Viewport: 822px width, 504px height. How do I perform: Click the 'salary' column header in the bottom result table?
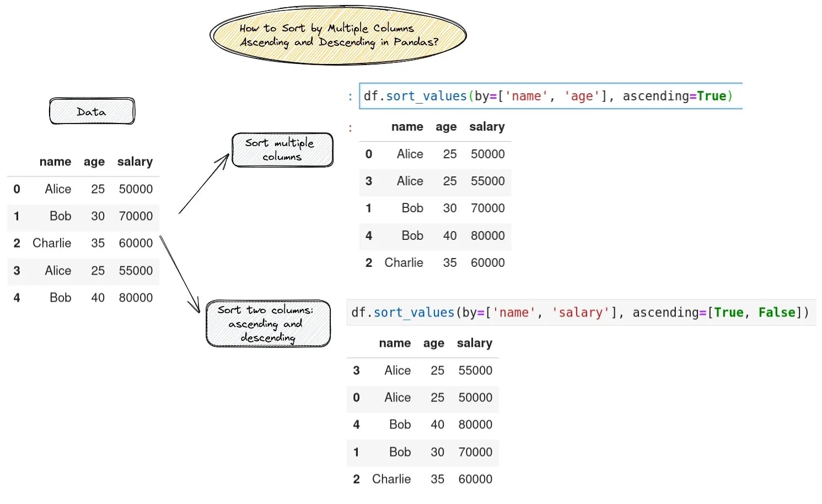[x=474, y=343]
